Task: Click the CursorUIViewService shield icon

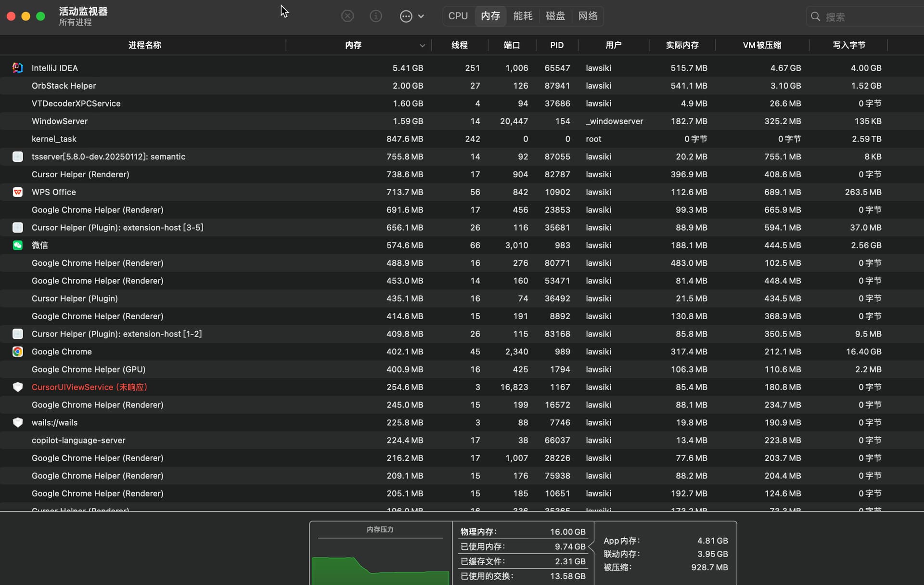Action: pyautogui.click(x=18, y=387)
